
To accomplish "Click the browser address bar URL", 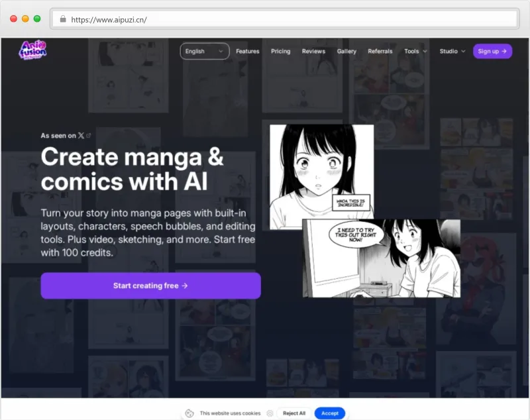I will pyautogui.click(x=109, y=20).
